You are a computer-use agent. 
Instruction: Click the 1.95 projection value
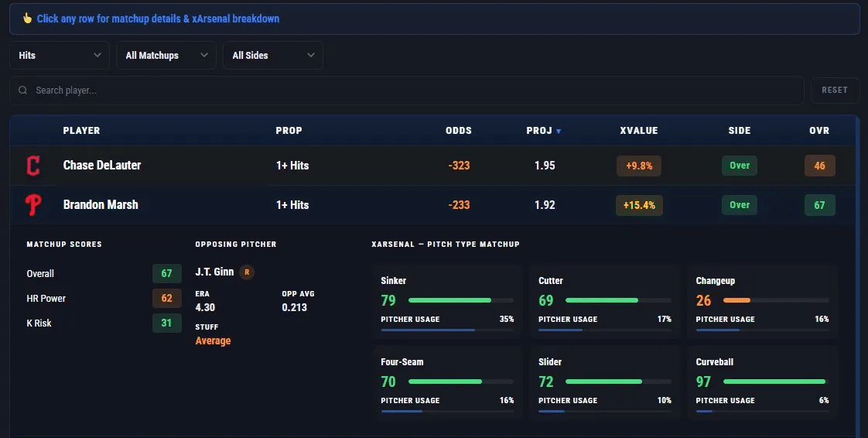point(545,166)
